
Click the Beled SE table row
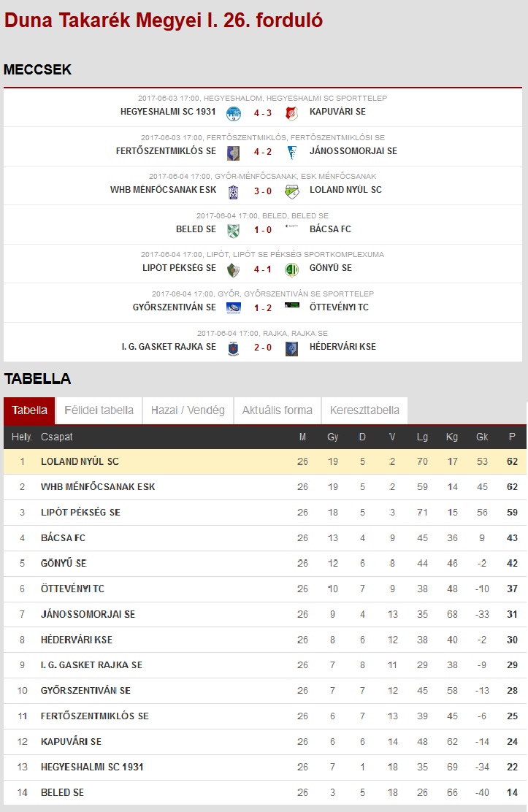[265, 792]
